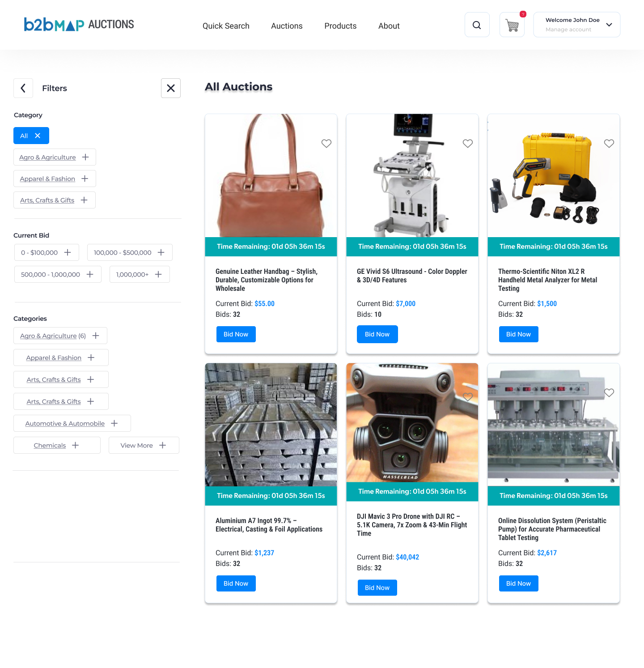The width and height of the screenshot is (644, 668).
Task: Go to the Products menu
Action: 340,26
